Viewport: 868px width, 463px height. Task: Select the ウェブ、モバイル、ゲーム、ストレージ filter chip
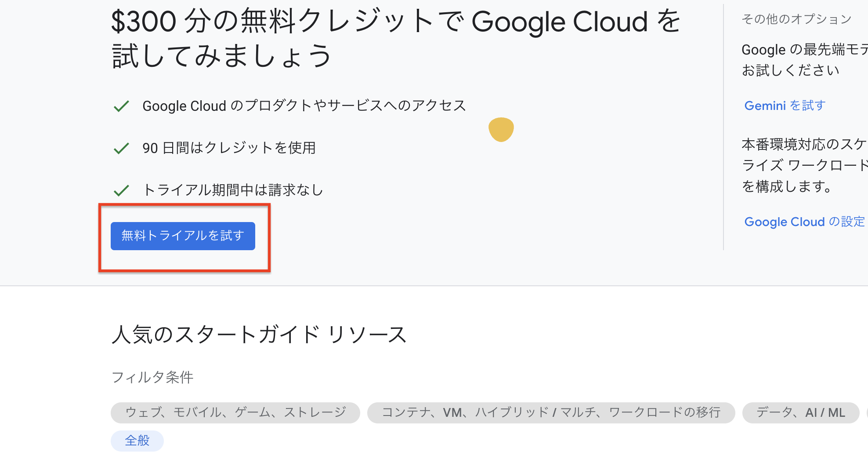[x=235, y=412]
